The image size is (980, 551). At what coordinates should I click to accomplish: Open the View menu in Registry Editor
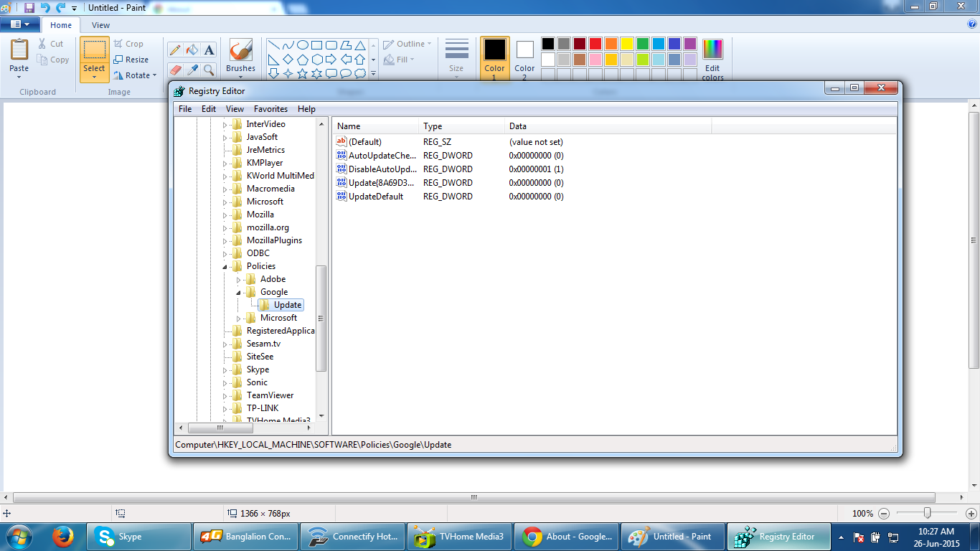[235, 109]
